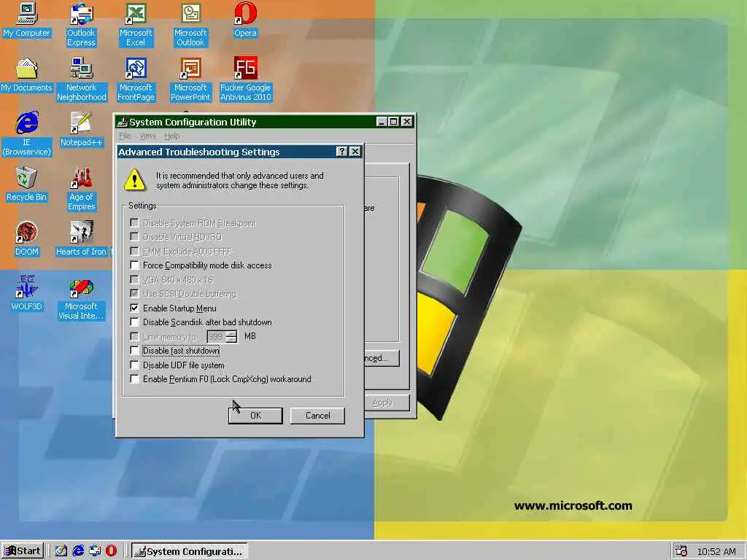Close the Advanced Troubleshooting Settings dialog
Viewport: 747px width, 560px height.
[x=355, y=152]
